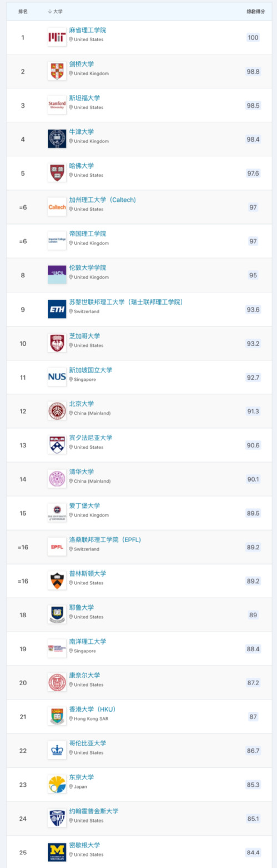
Task: Sort by 排名 column header
Action: pyautogui.click(x=23, y=11)
